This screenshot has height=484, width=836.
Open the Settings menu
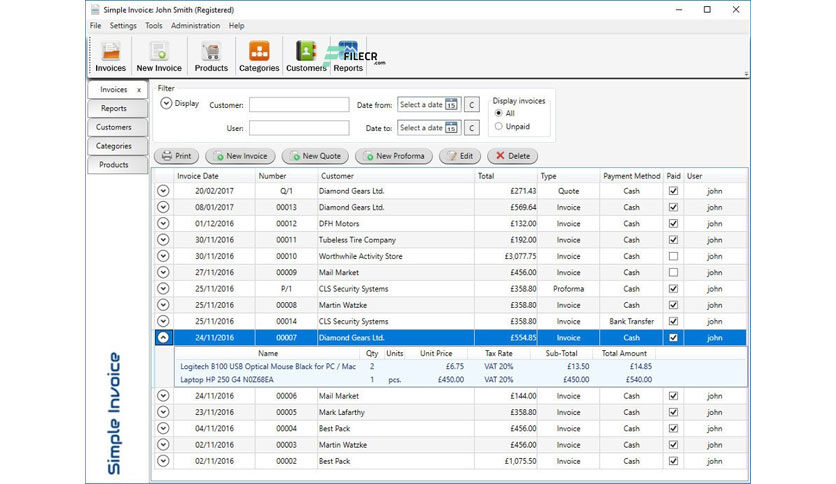pyautogui.click(x=123, y=26)
